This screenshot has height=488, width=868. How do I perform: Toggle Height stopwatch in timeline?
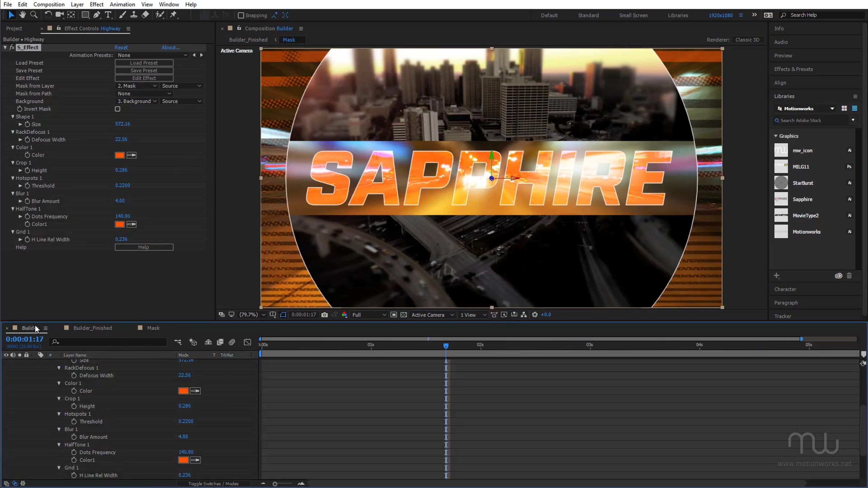coord(74,406)
